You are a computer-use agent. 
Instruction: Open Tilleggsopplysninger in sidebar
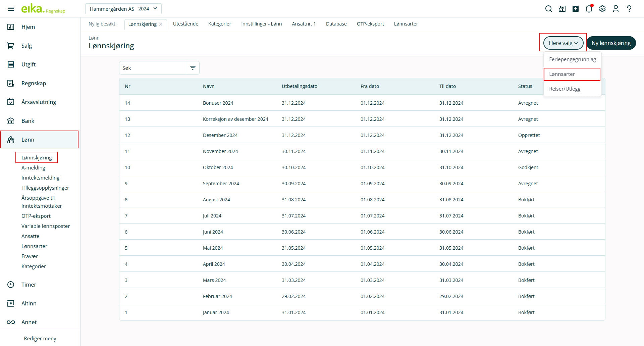tap(45, 188)
